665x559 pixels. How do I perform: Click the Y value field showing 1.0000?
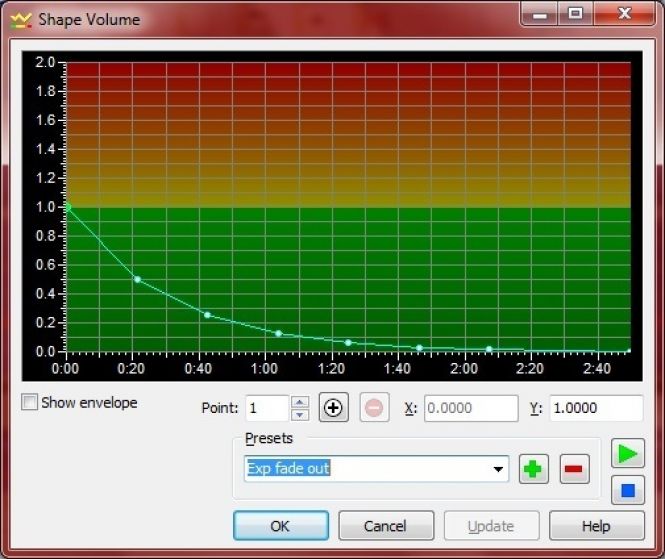coord(596,408)
